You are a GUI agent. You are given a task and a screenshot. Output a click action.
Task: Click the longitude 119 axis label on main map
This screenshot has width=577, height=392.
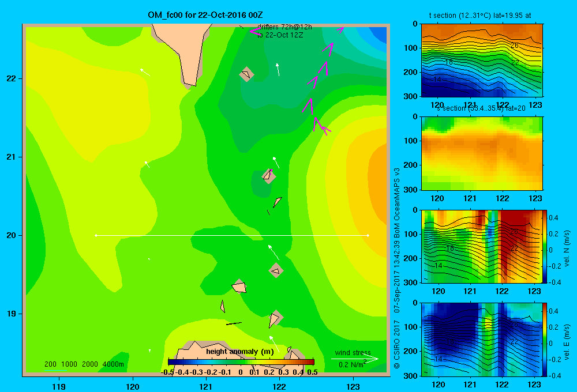click(59, 386)
